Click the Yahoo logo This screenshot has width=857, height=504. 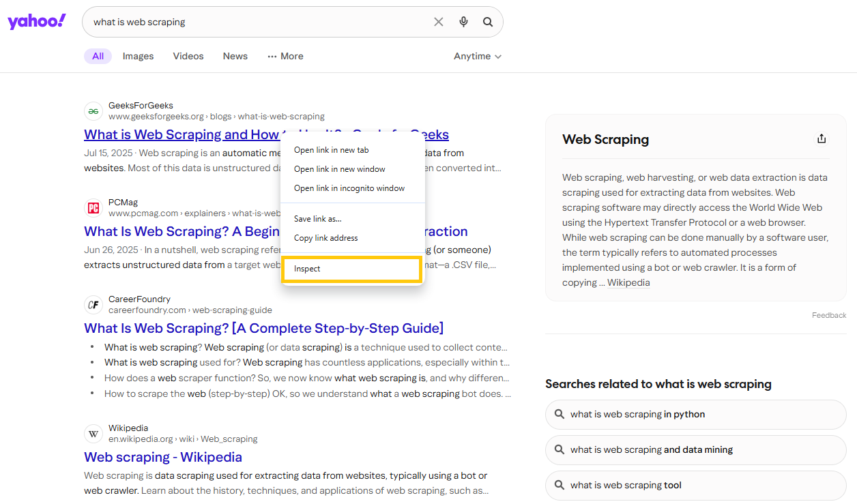tap(37, 21)
